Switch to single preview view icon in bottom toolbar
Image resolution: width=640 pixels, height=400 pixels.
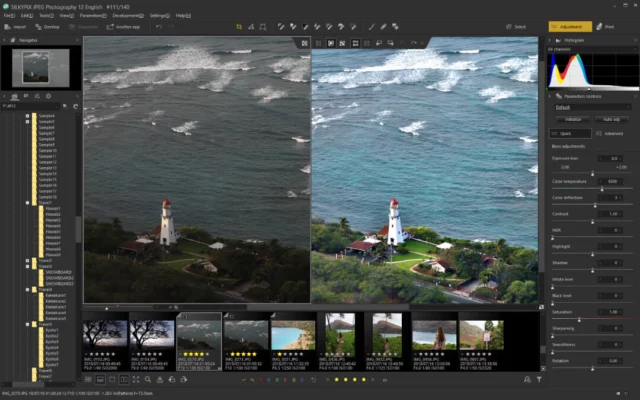[x=112, y=380]
